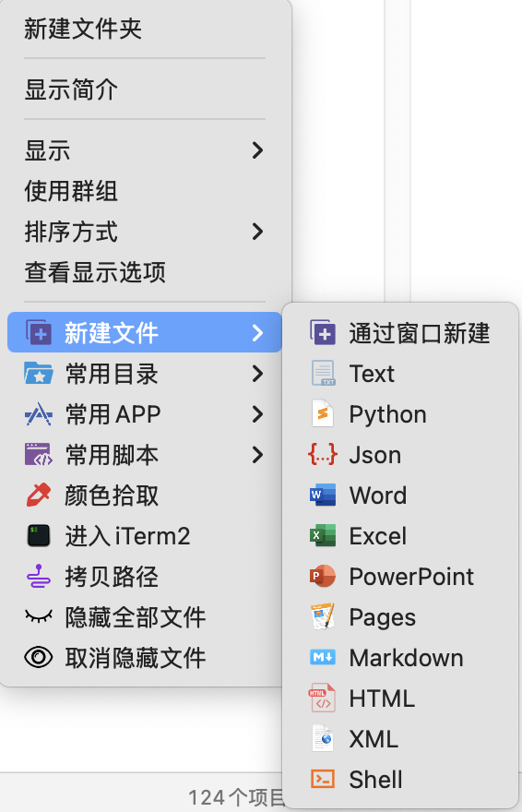Click the 常用脚本 code window icon
The image size is (522, 812).
(x=39, y=455)
